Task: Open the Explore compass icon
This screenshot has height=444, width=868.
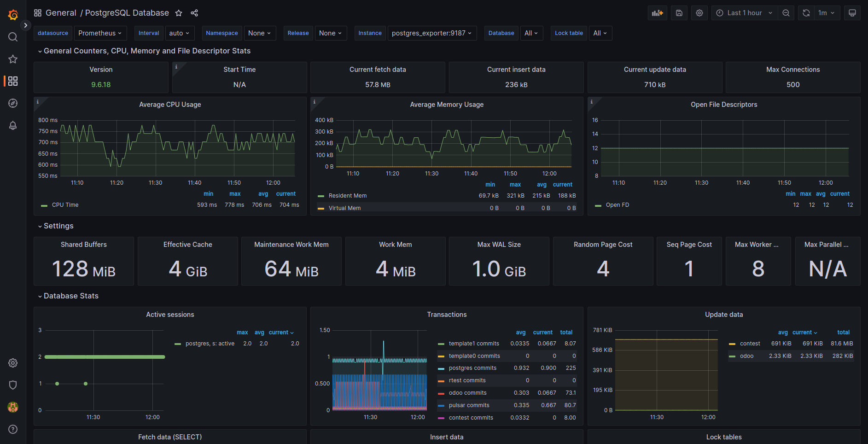Action: click(13, 103)
